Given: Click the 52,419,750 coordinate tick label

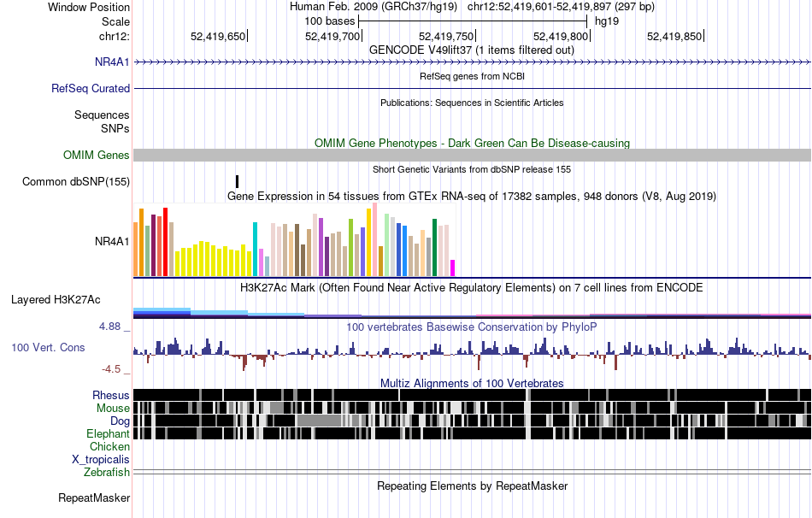Looking at the screenshot, I should point(446,36).
